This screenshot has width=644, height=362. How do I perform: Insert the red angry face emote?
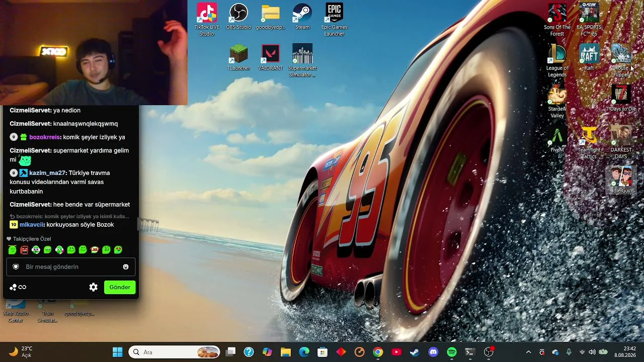(24, 249)
